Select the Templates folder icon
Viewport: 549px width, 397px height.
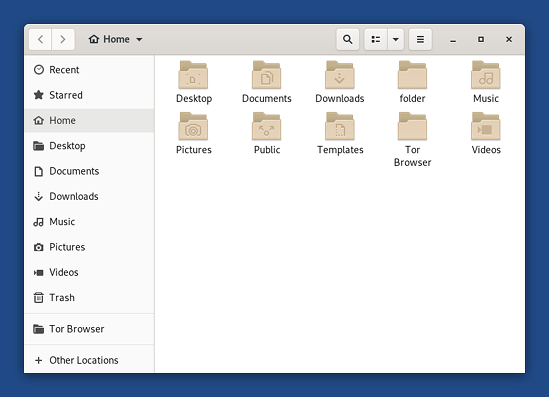click(340, 126)
